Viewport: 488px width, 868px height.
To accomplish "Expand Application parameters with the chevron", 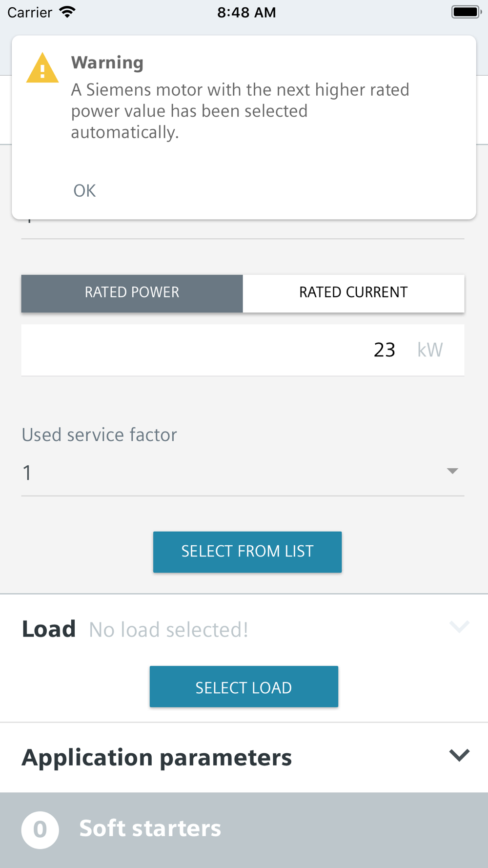I will pos(459,755).
